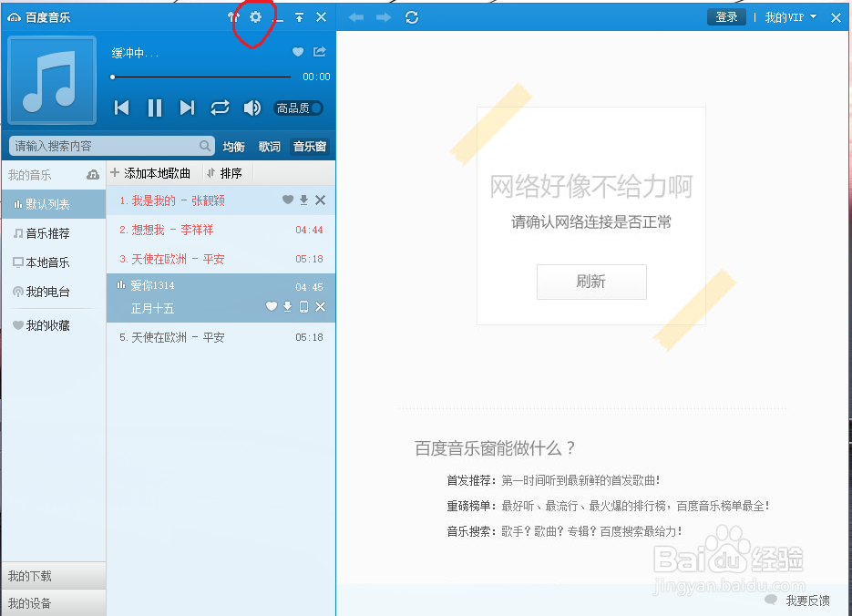This screenshot has width=852, height=616.
Task: Select the playing song 爱你1314
Action: [x=221, y=297]
